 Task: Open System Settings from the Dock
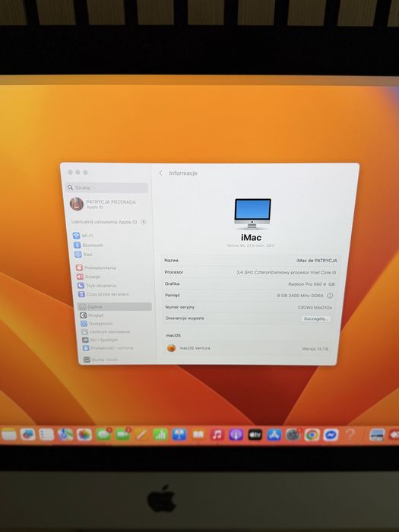(x=293, y=435)
